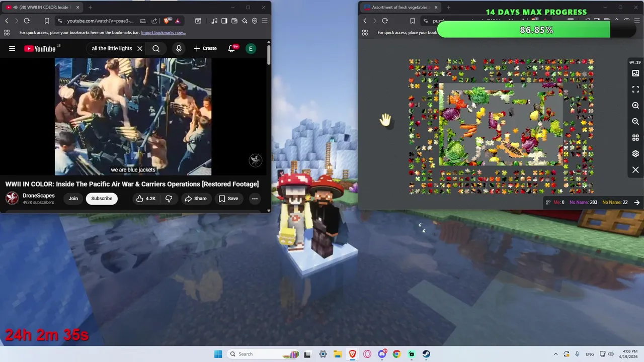This screenshot has height=362, width=644.
Task: Open Brave VPN shield icon
Action: click(x=255, y=21)
